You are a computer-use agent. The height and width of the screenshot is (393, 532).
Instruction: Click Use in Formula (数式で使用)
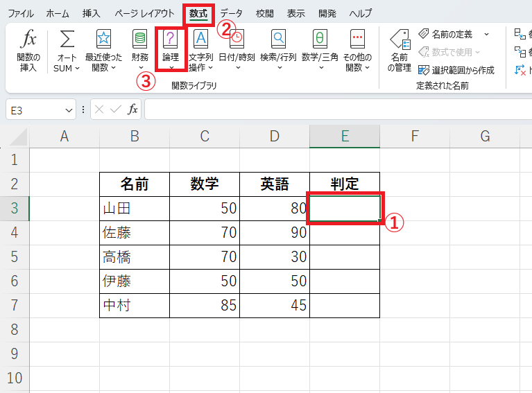pyautogui.click(x=449, y=52)
